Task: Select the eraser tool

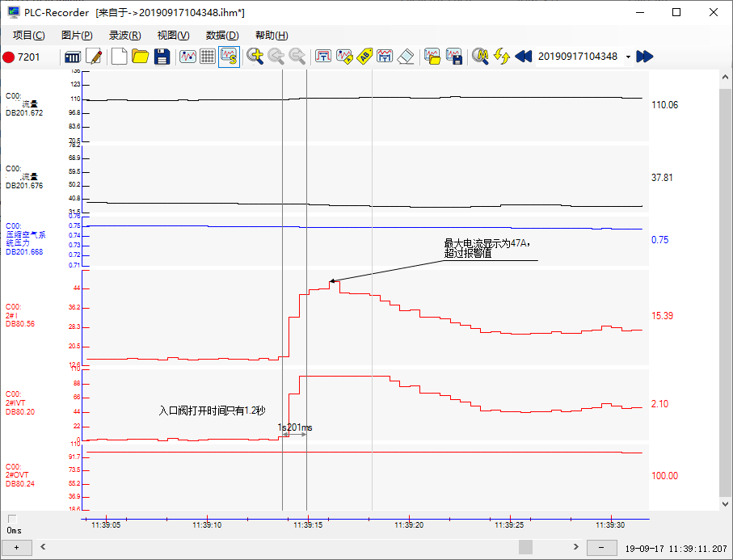Action: click(x=406, y=57)
